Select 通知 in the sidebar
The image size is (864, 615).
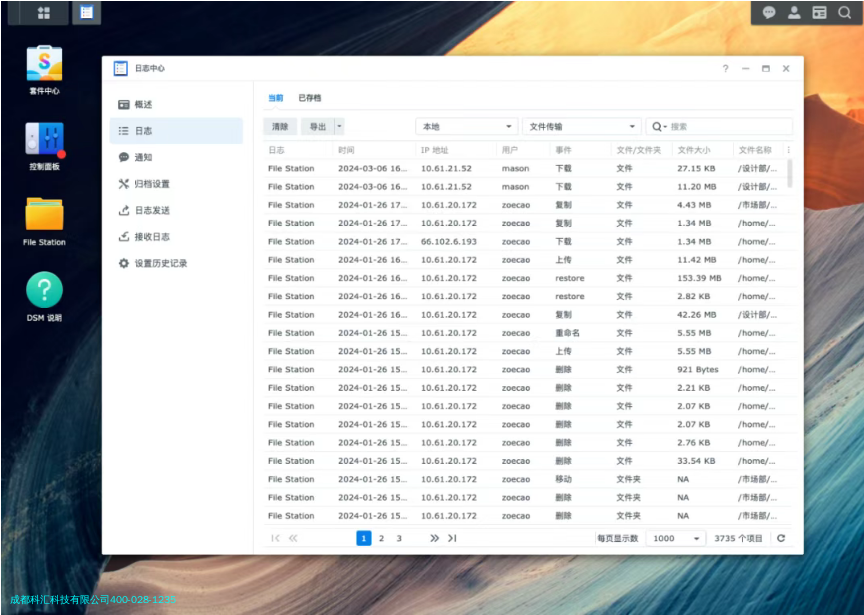point(144,157)
